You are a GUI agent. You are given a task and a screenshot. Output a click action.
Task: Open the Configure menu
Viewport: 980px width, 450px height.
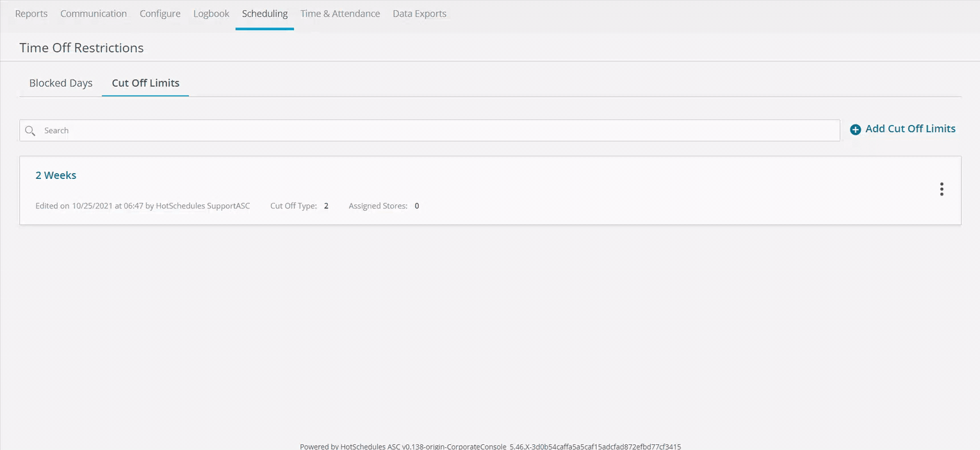[x=160, y=13]
